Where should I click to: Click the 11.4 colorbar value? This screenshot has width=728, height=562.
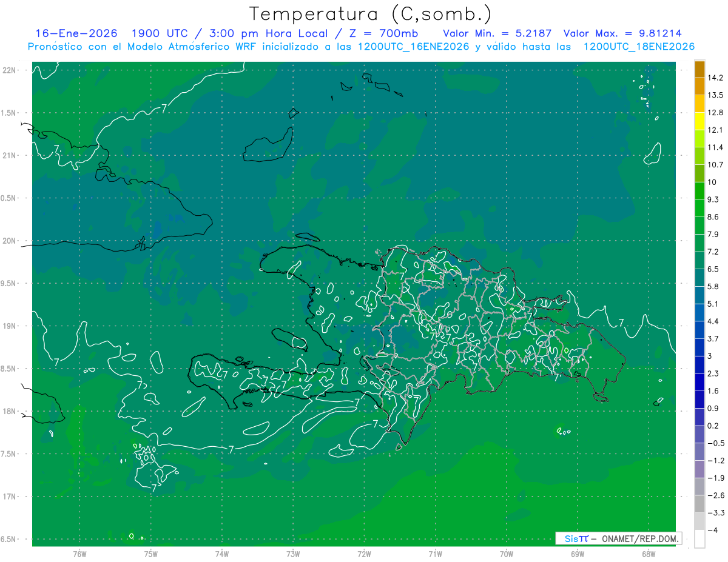click(x=716, y=147)
